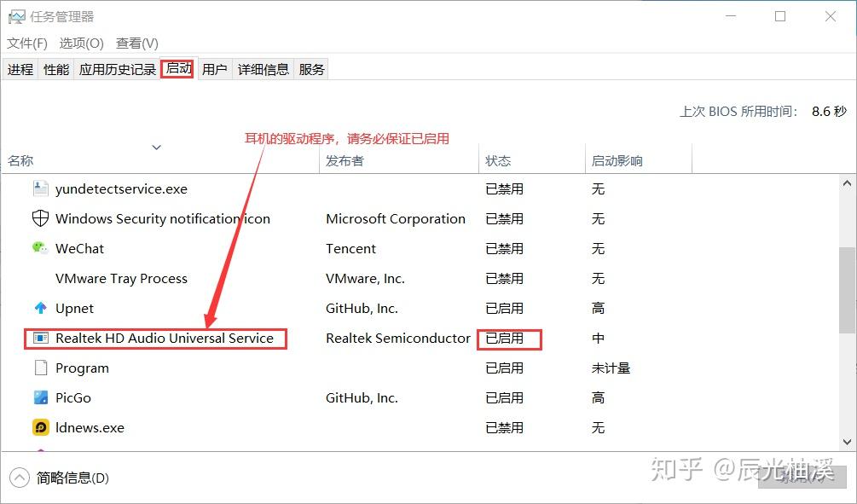
Task: Select the WeChat startup entry
Action: click(80, 249)
